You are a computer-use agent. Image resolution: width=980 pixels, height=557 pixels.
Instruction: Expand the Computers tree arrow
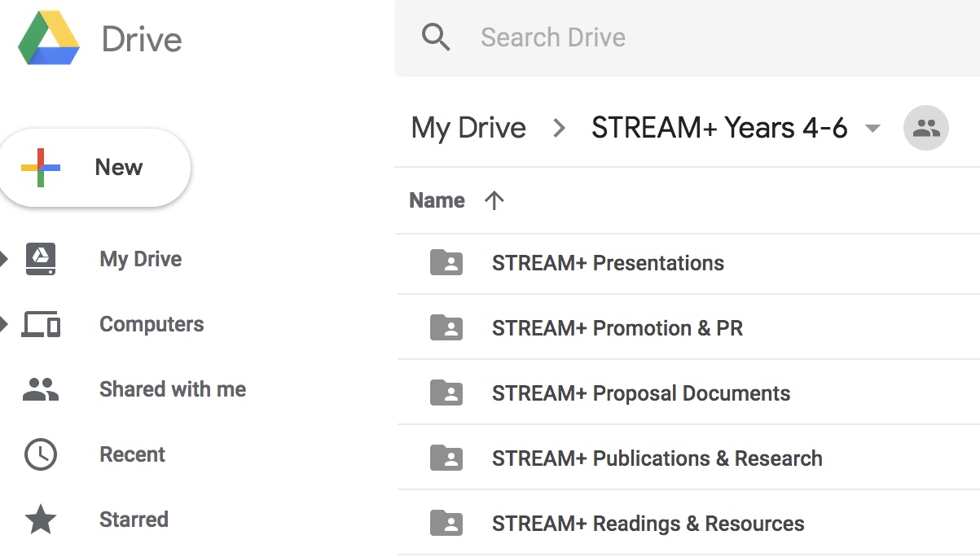point(4,324)
